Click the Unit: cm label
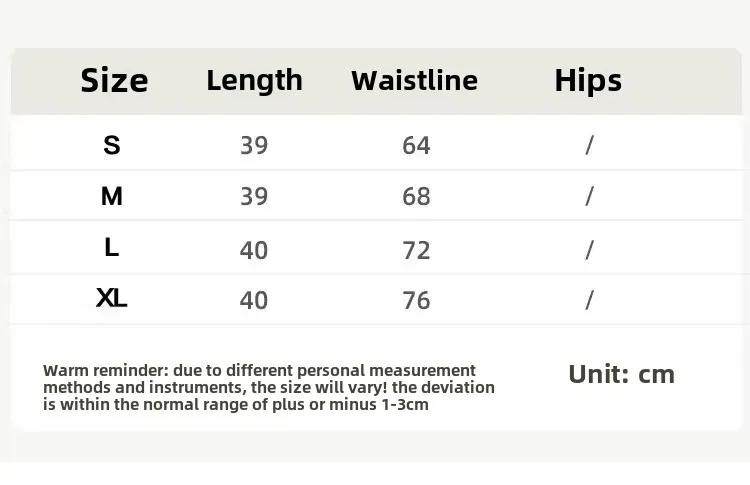 (621, 374)
